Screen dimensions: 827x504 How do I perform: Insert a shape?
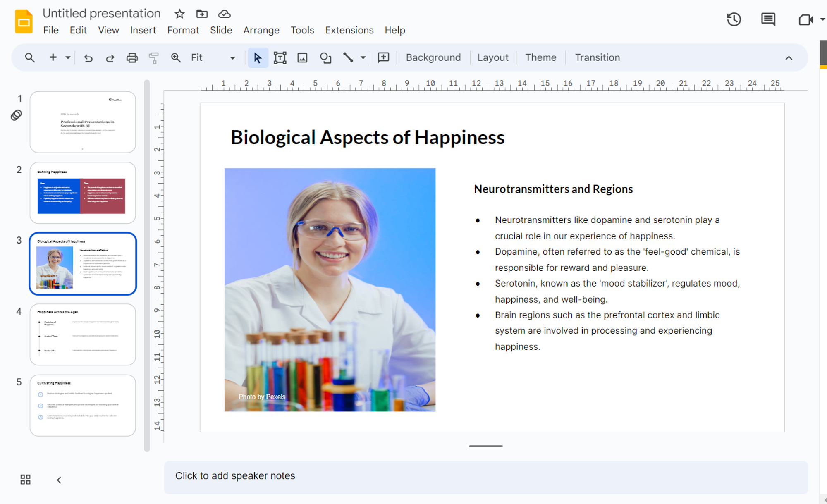pos(325,57)
